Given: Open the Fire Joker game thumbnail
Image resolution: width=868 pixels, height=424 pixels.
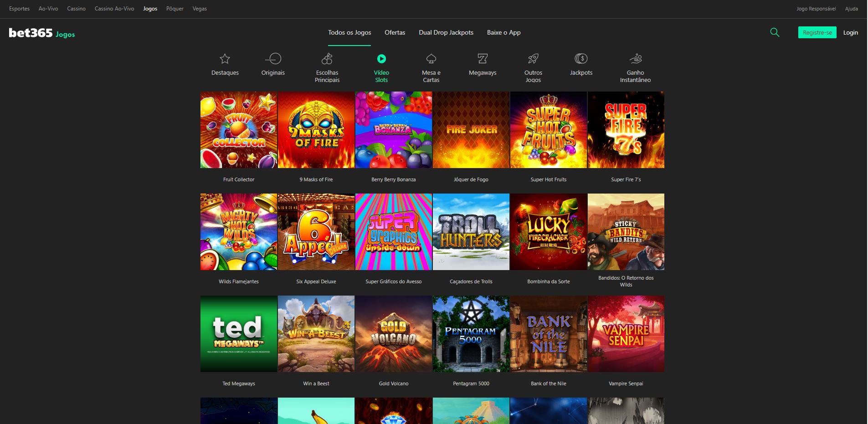Looking at the screenshot, I should coord(471,130).
